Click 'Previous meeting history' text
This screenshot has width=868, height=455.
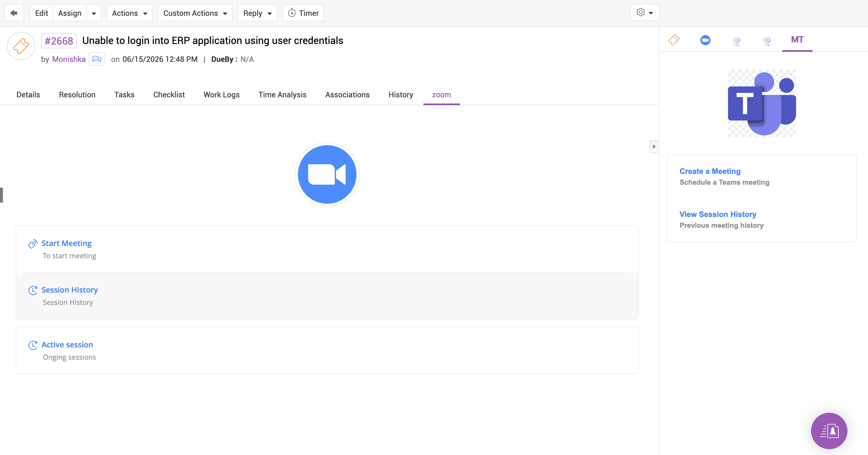721,225
